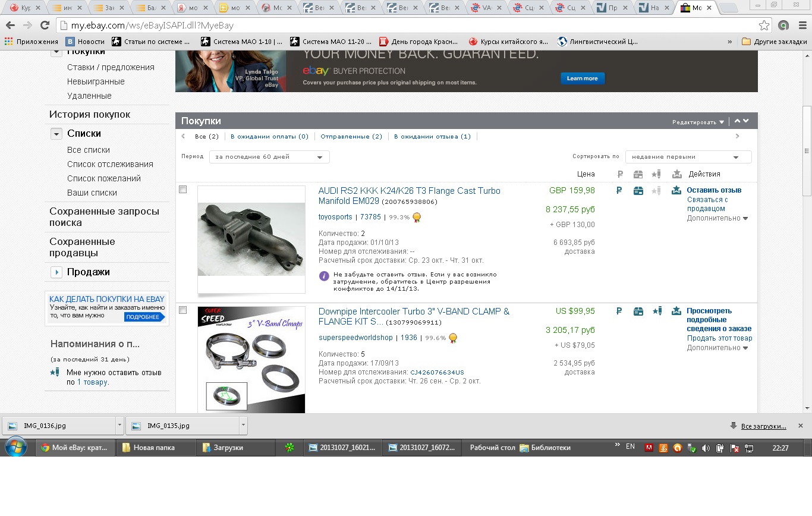Click purple info icon under AUDI manifold
Viewport: 812px width, 516px height.
(x=324, y=276)
